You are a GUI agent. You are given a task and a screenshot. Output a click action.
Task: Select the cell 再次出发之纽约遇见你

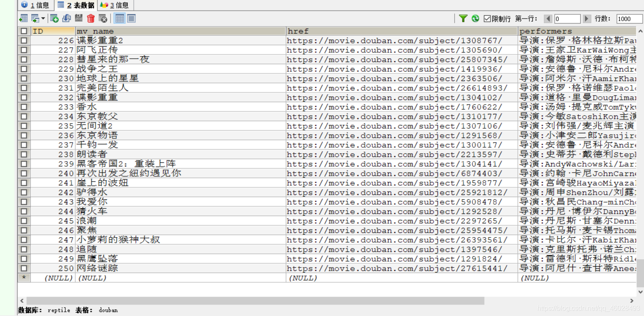(180, 173)
